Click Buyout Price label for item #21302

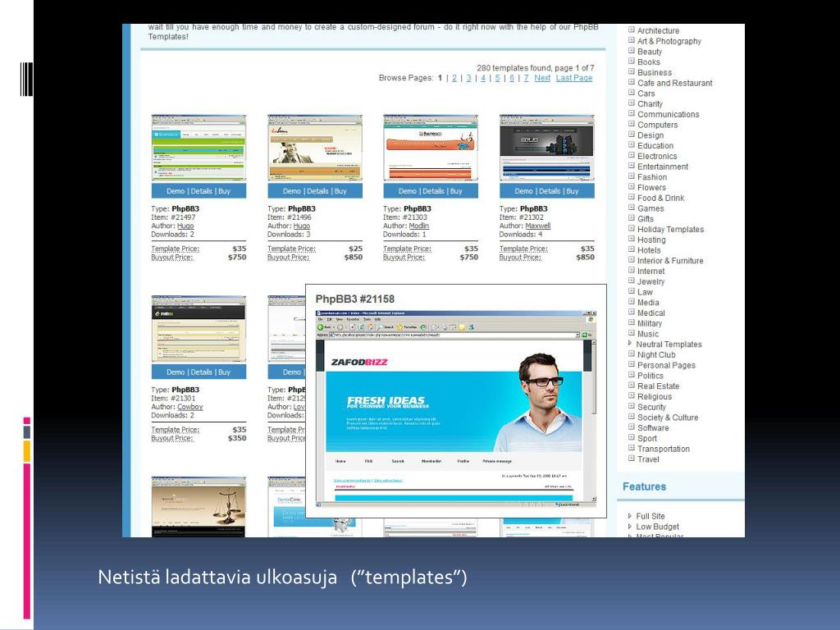coord(520,258)
